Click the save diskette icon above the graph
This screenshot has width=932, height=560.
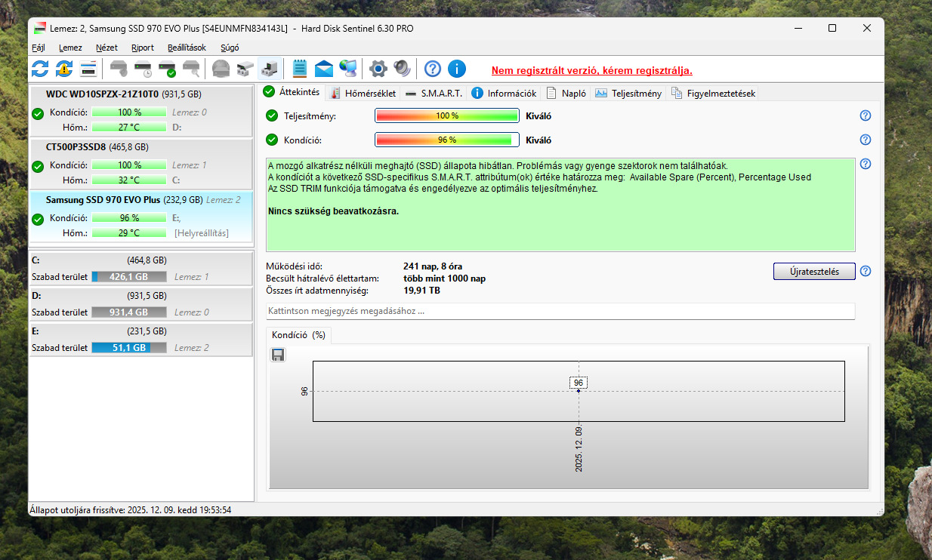278,355
